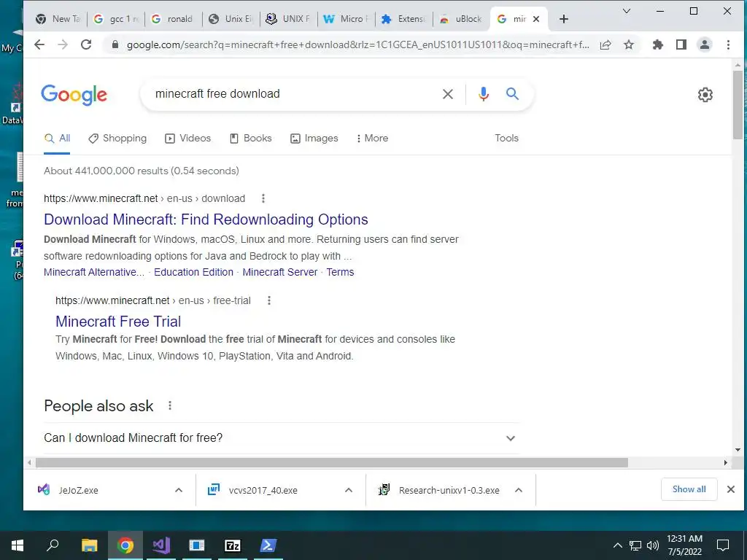Open options for minecraft.net download result
747x560 pixels.
click(263, 198)
